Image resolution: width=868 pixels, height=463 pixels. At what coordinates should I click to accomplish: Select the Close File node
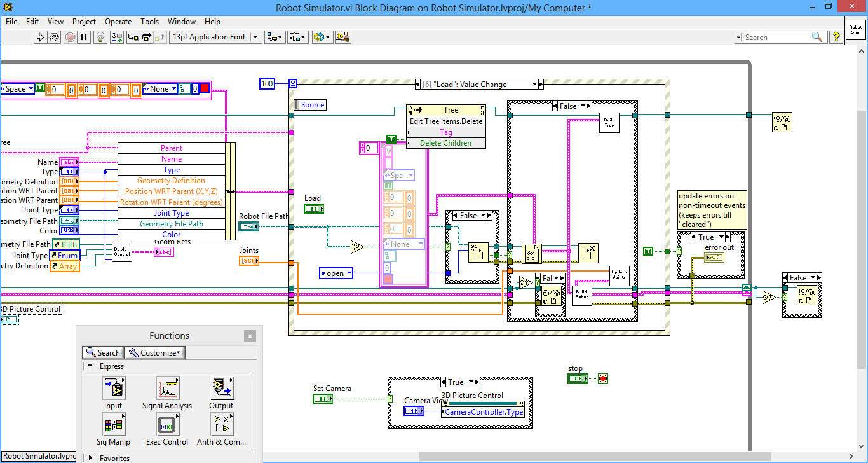coord(588,253)
